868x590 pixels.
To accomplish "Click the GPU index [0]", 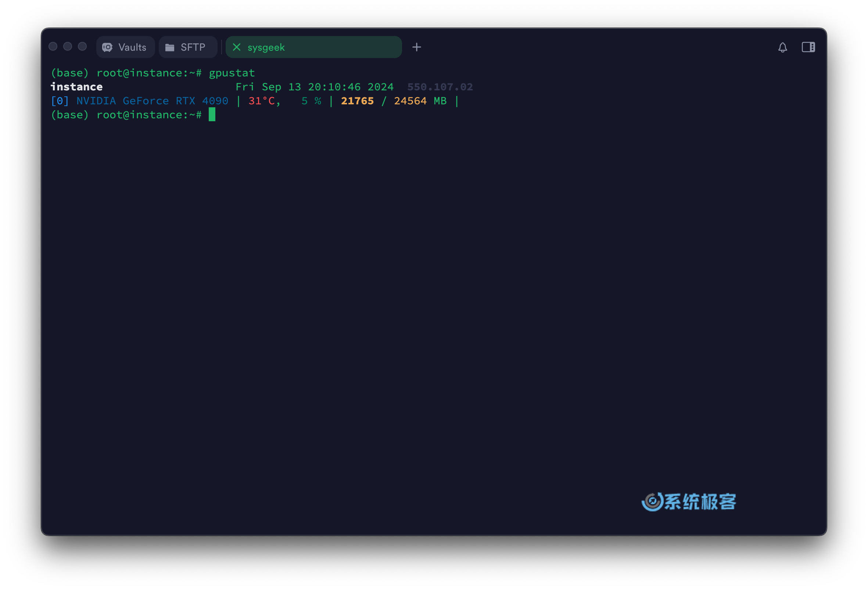I will [x=60, y=101].
